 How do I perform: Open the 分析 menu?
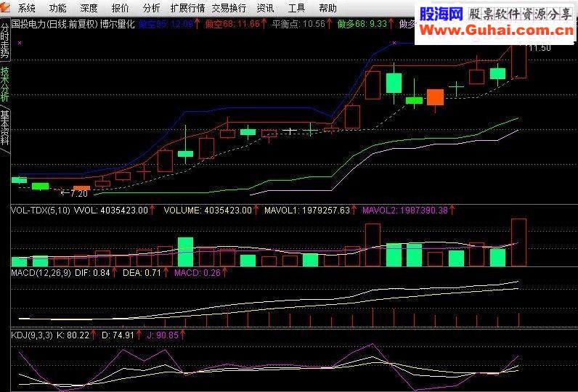(151, 8)
